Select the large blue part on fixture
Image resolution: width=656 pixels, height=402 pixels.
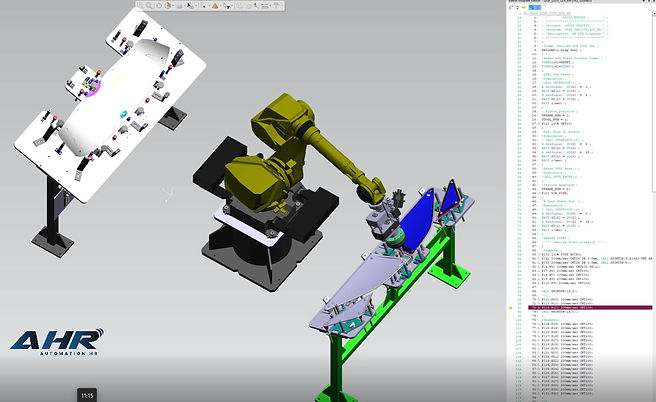[x=418, y=220]
